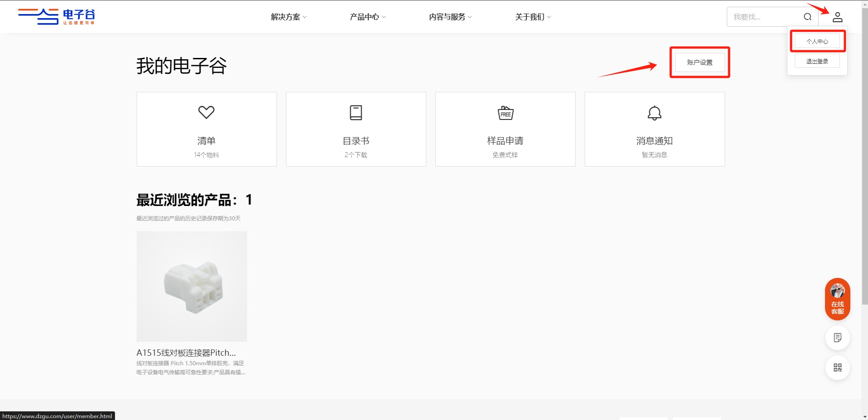The image size is (868, 420).
Task: Expand the 产品中心 menu
Action: coord(367,17)
